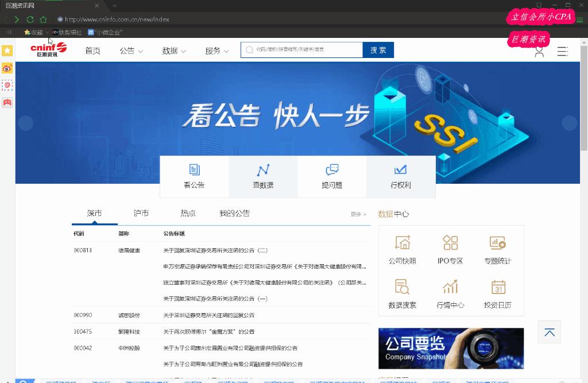Expand the 数据 navigation dropdown
The image size is (588, 383).
tap(173, 51)
